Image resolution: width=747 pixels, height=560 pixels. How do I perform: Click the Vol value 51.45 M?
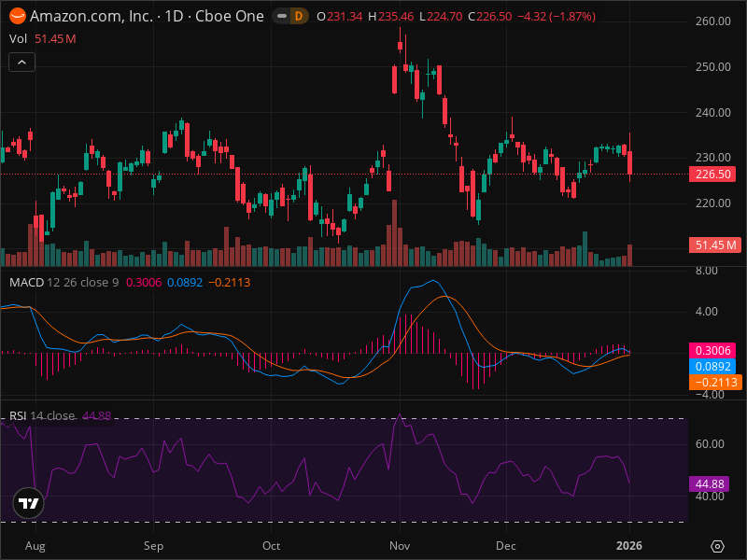pyautogui.click(x=55, y=39)
